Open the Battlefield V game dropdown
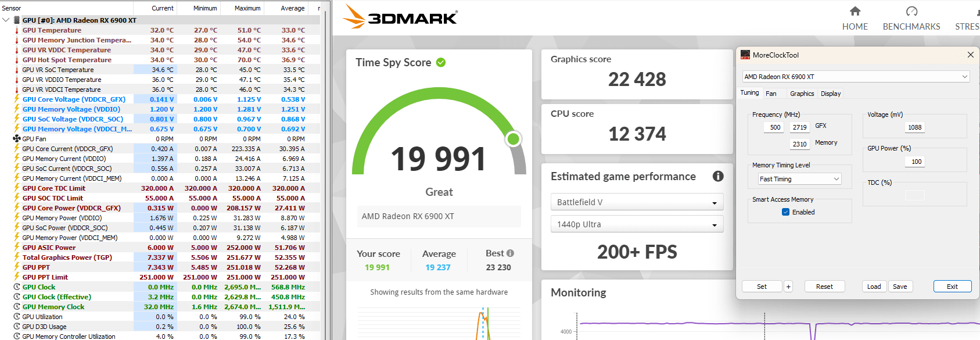 click(x=637, y=202)
